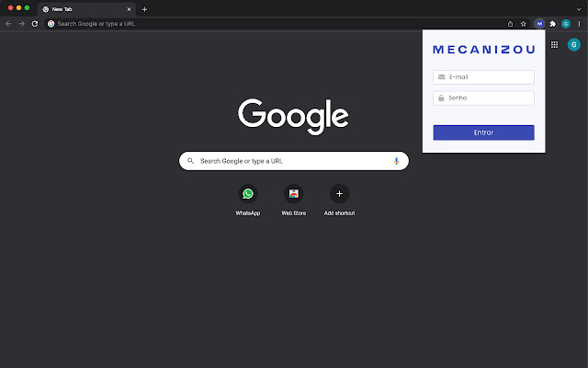Image resolution: width=588 pixels, height=368 pixels.
Task: Click Add shortcut button
Action: (339, 200)
